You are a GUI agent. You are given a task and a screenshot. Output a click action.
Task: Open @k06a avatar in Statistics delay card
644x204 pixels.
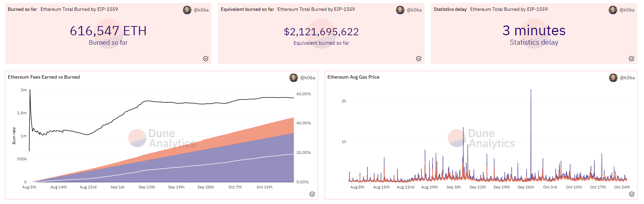(x=613, y=10)
